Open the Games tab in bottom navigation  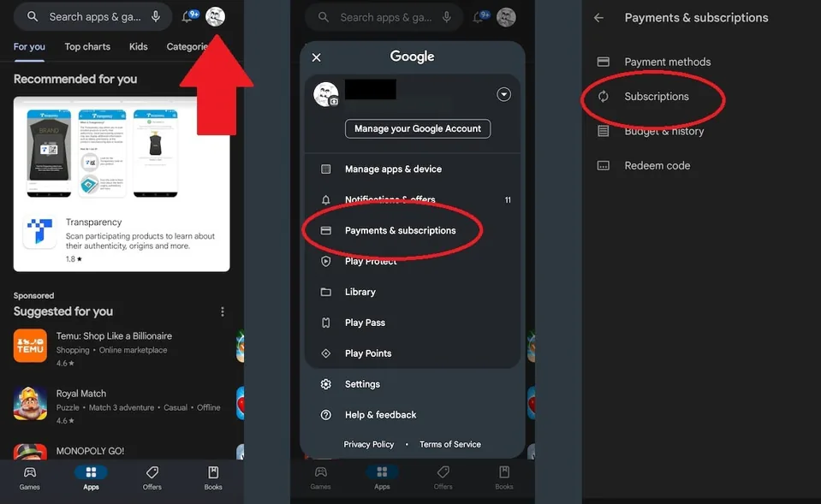coord(30,477)
